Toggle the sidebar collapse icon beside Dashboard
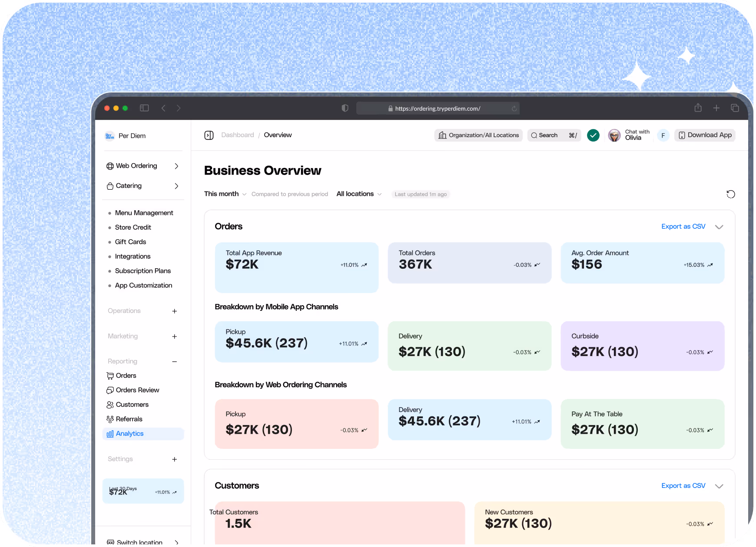The image size is (756, 547). point(209,135)
